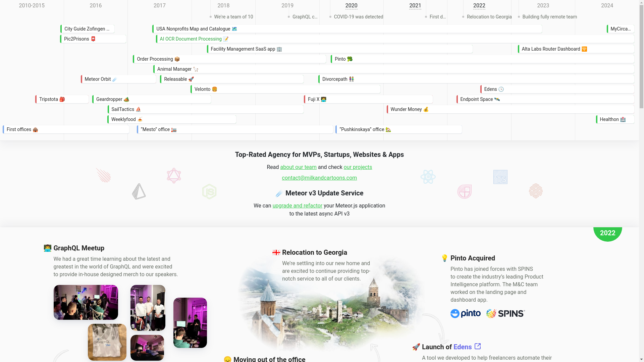Click the Node.js logo icon
The image size is (644, 362).
209,191
